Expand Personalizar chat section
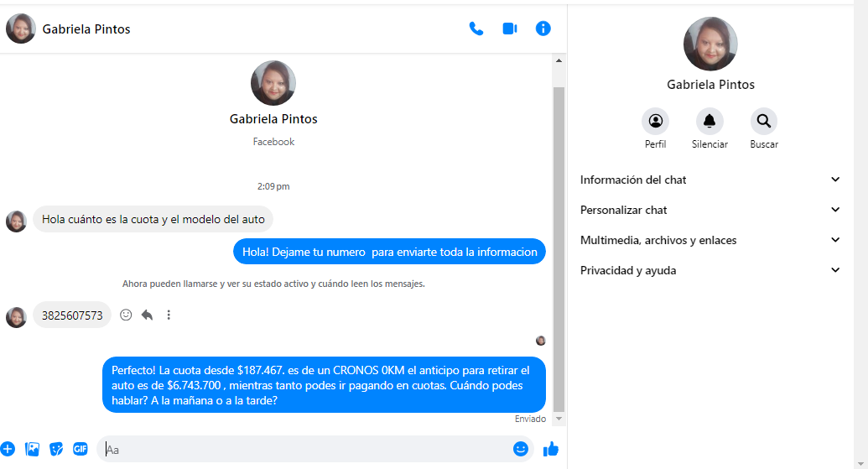 coord(709,210)
